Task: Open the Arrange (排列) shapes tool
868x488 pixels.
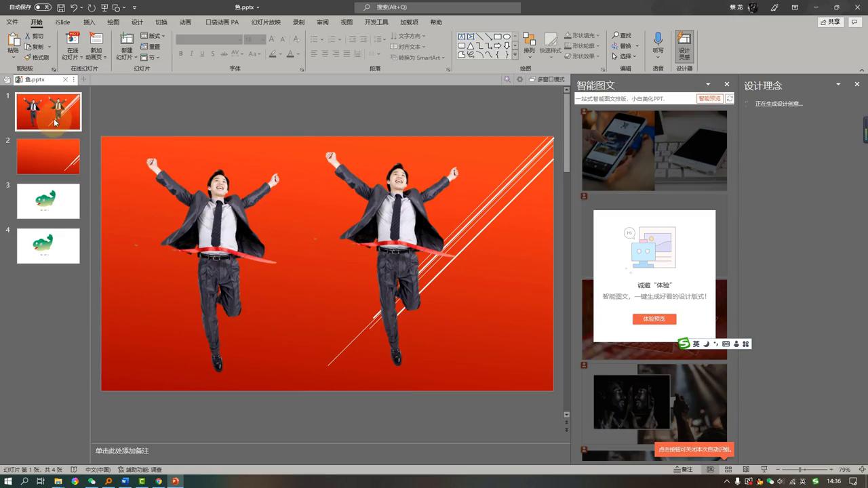Action: click(529, 43)
